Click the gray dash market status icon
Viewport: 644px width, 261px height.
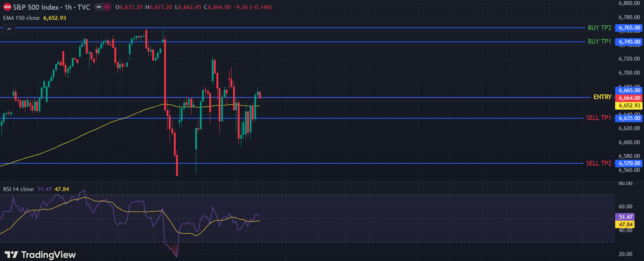[98, 7]
